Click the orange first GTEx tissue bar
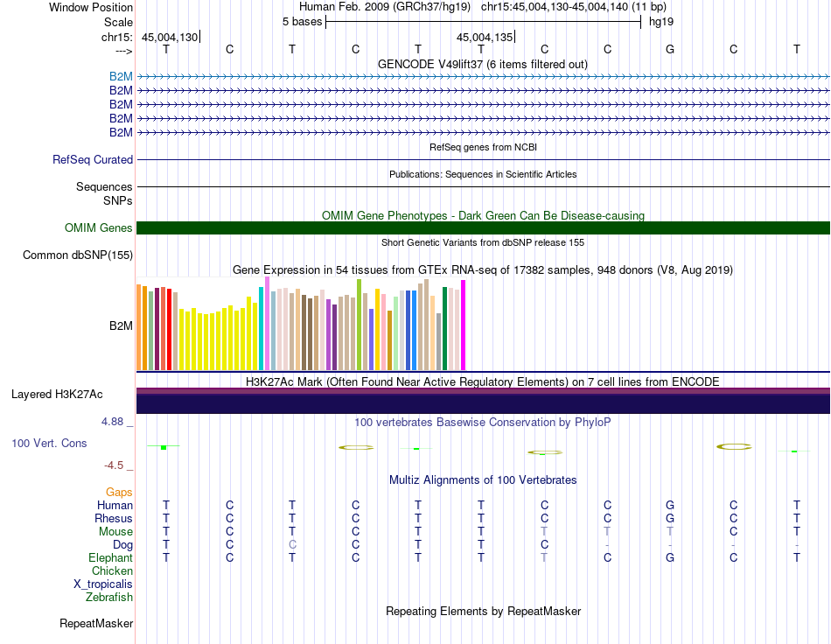The width and height of the screenshot is (831, 644). [139, 327]
